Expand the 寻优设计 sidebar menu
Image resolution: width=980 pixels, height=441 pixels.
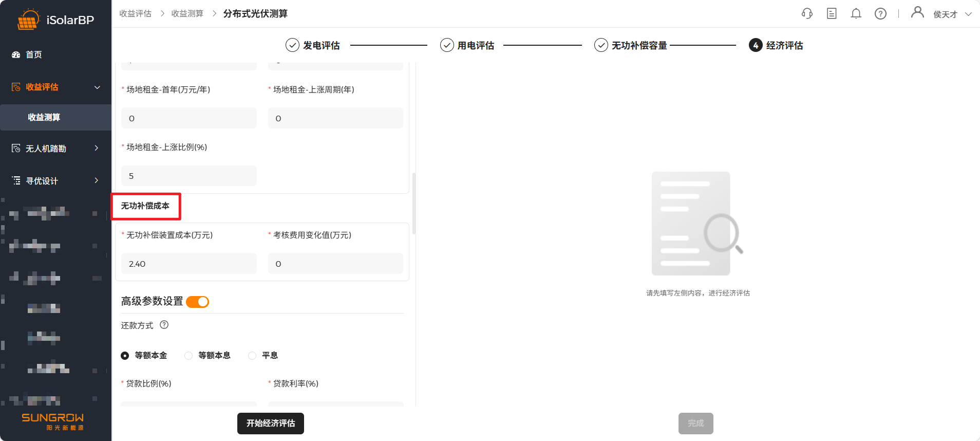pos(97,180)
